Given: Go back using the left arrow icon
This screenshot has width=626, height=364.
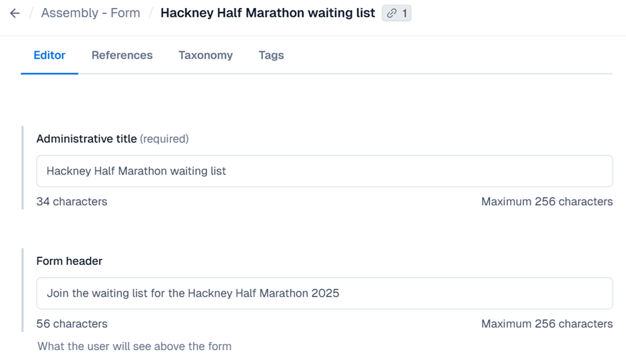Looking at the screenshot, I should click(x=15, y=13).
